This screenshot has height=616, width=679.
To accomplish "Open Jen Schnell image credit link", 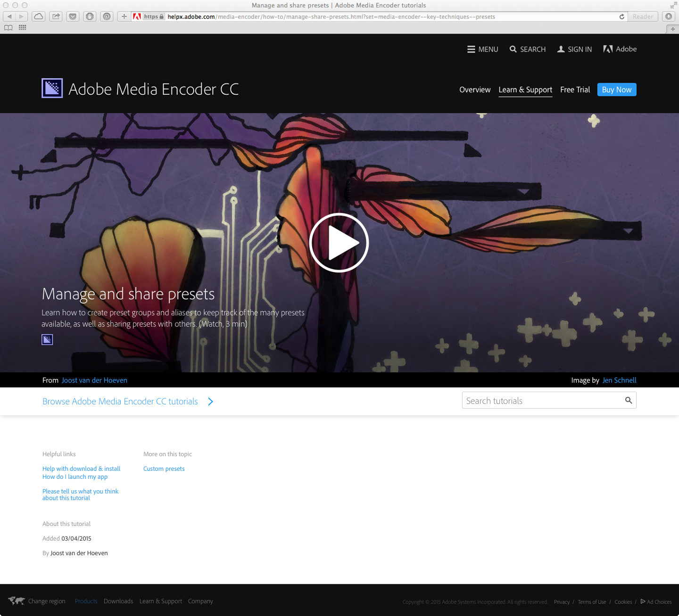I will coord(620,380).
